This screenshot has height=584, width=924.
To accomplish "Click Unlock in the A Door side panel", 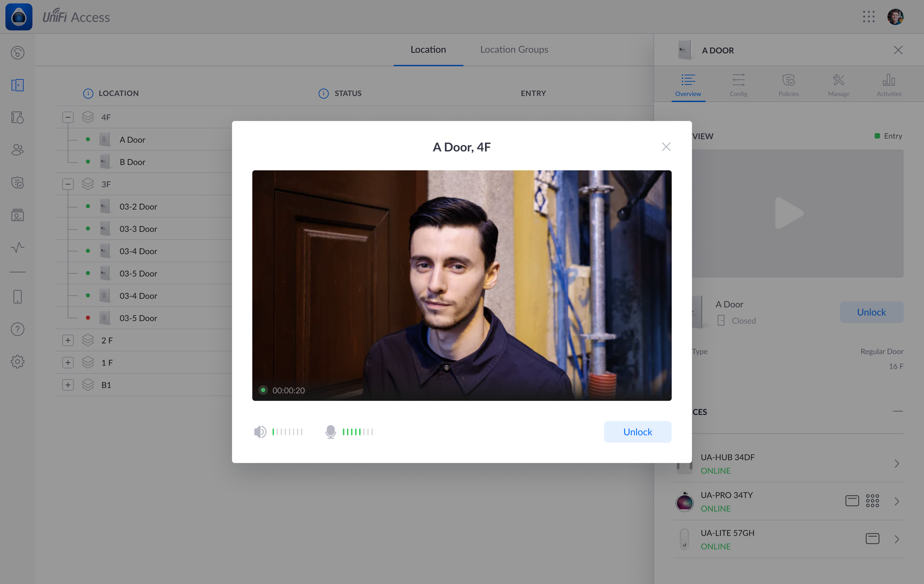I will pyautogui.click(x=871, y=312).
